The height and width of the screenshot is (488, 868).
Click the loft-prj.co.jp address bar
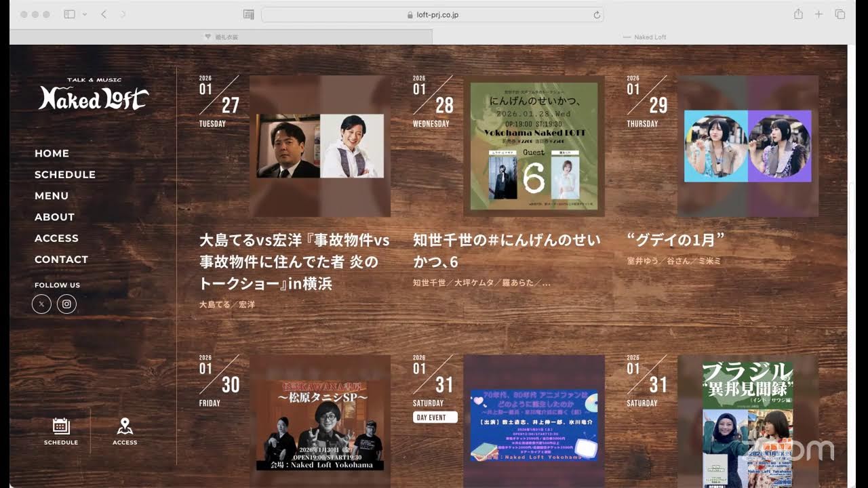click(432, 14)
